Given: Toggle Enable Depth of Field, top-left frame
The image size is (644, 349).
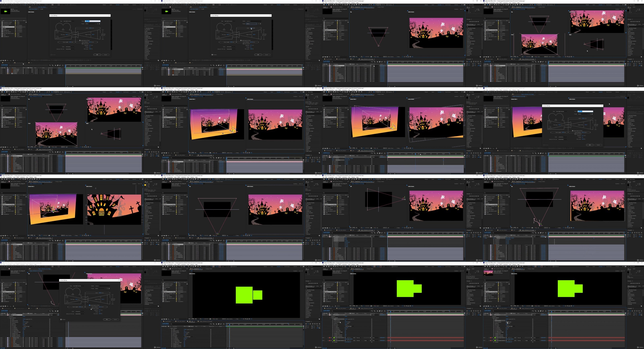Looking at the screenshot, I should click(80, 40).
